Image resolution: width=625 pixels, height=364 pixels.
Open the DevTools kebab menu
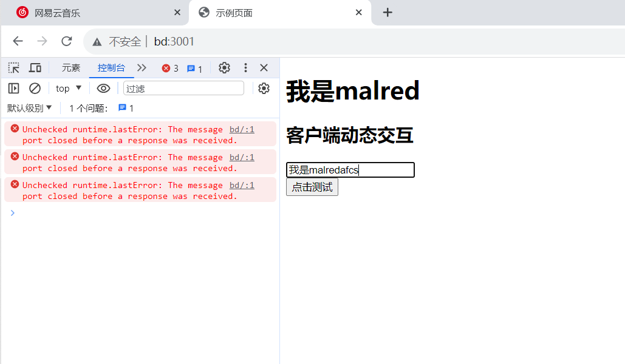click(x=245, y=68)
